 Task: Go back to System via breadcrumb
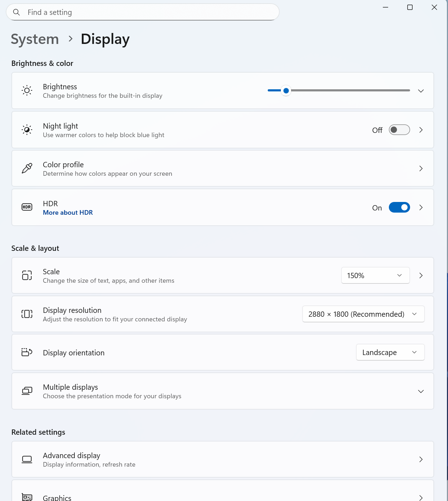pos(34,39)
